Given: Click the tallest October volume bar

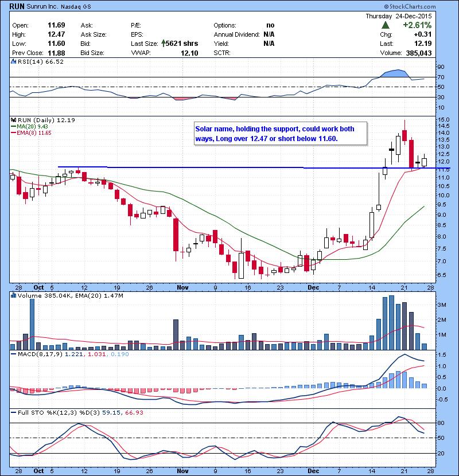Looking at the screenshot, I should [x=32, y=324].
